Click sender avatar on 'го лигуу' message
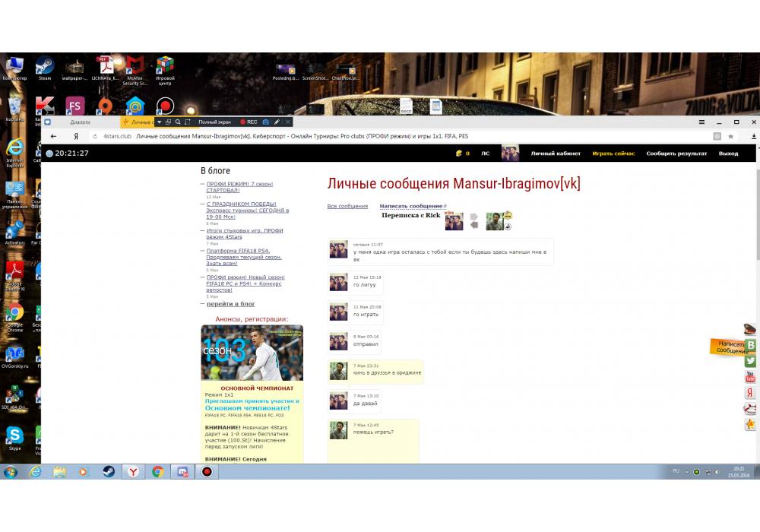Screen dimensions: 760x532 338,283
